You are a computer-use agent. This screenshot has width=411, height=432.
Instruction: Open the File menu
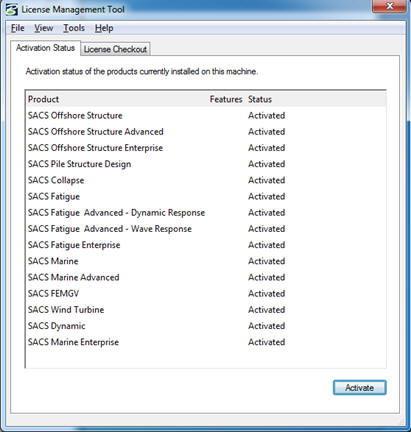pyautogui.click(x=18, y=28)
